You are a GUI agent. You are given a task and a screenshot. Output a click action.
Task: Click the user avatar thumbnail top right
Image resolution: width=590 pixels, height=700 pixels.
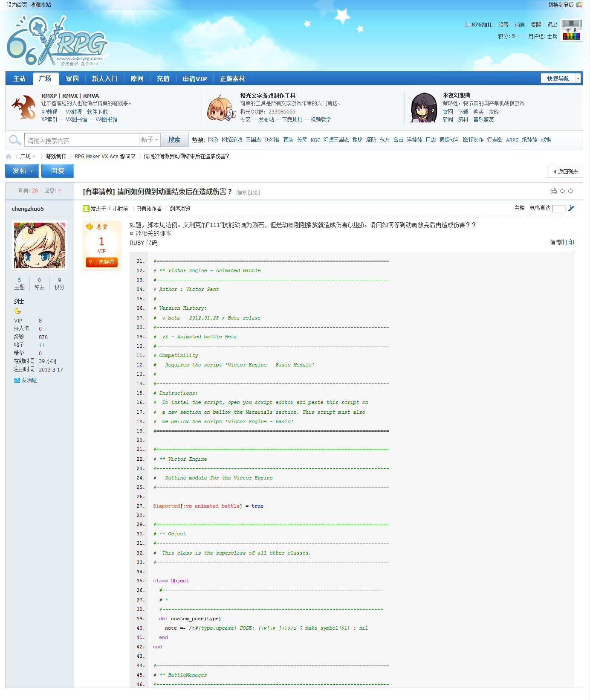tap(572, 30)
